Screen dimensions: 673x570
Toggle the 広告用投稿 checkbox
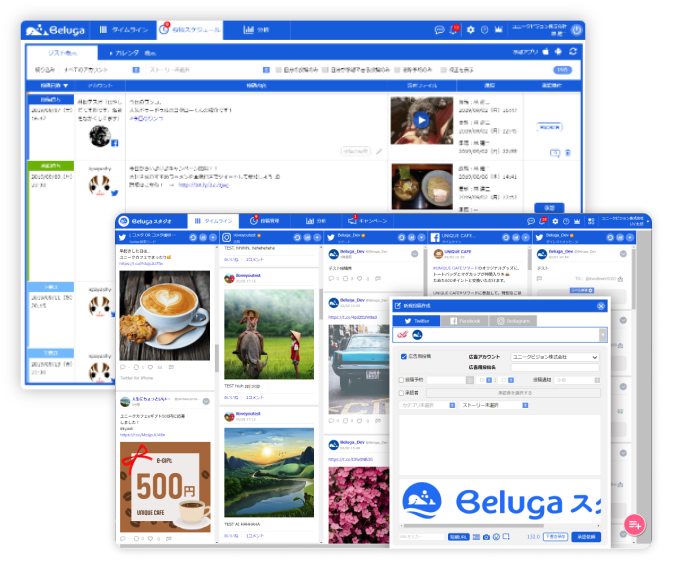tap(403, 356)
